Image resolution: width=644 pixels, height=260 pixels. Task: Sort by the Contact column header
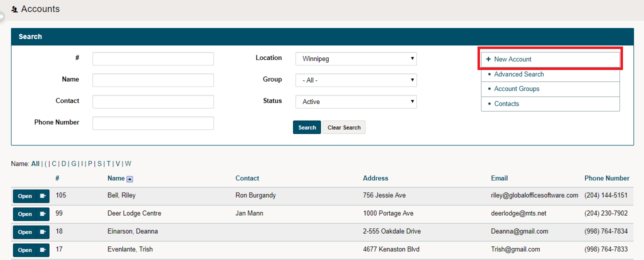247,178
